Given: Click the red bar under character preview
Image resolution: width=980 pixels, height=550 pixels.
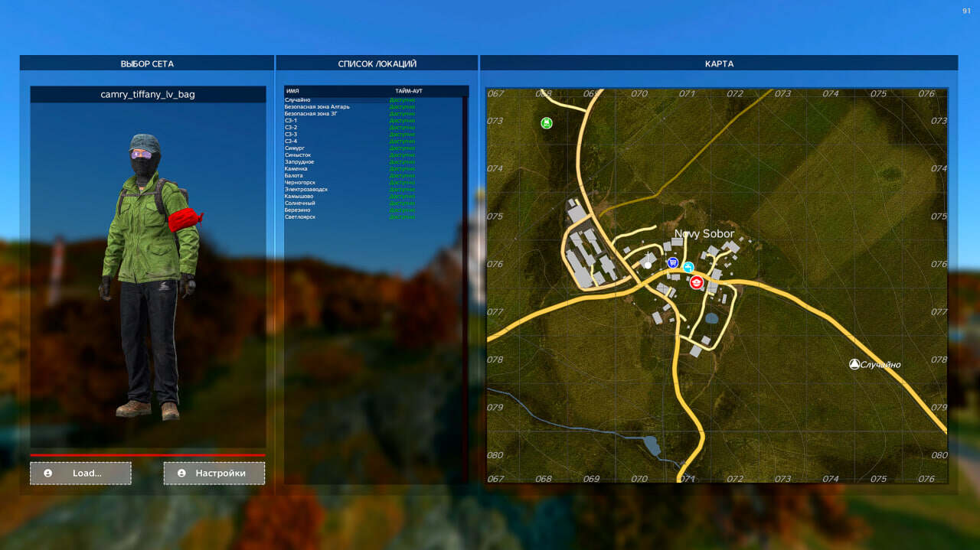Looking at the screenshot, I should 148,455.
